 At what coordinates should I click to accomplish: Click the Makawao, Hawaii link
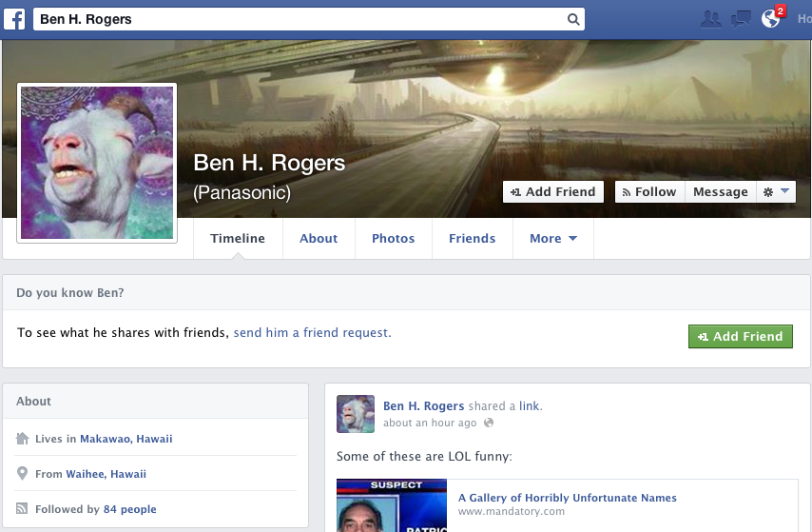click(126, 440)
